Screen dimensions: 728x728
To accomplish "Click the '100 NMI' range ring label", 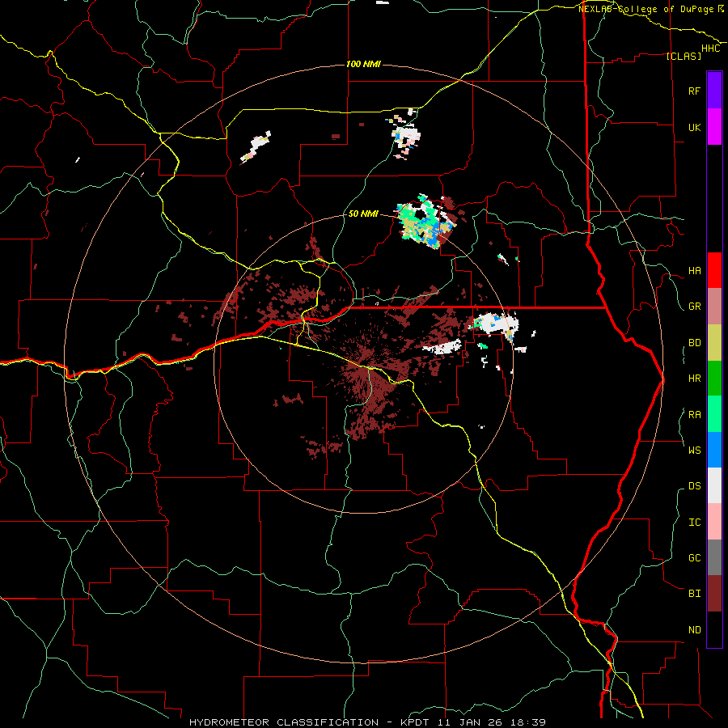I will point(363,64).
